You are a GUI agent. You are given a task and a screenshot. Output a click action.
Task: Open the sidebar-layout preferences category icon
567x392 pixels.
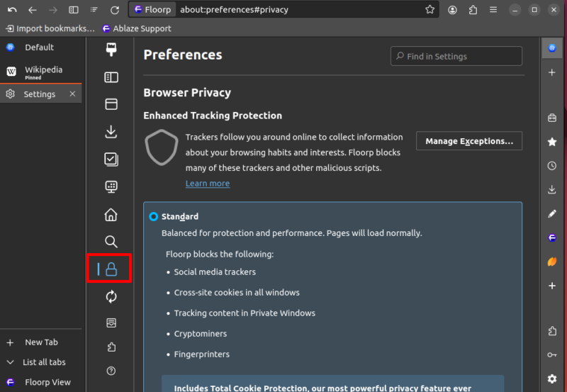111,77
